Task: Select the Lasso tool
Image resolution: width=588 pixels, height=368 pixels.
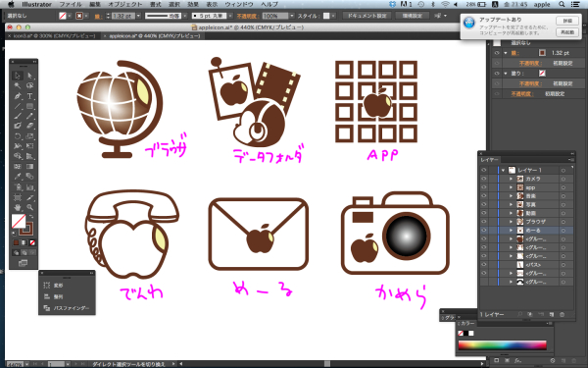Action: 30,85
